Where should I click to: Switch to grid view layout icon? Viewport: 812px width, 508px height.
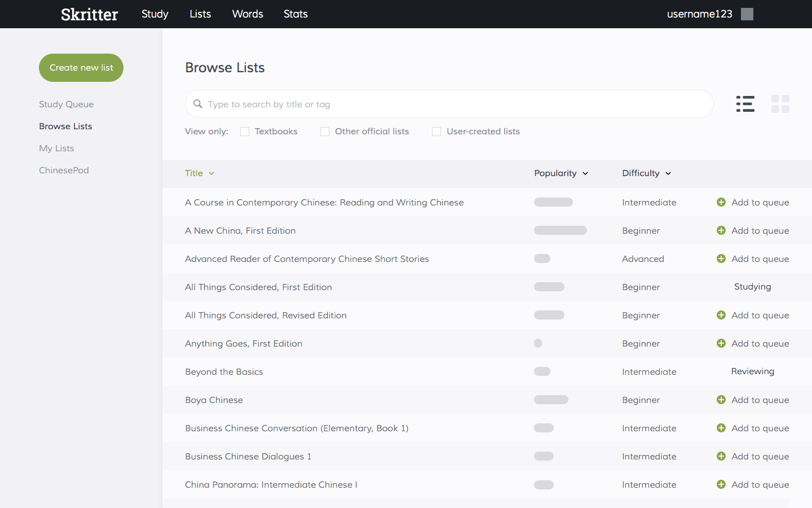pyautogui.click(x=780, y=104)
